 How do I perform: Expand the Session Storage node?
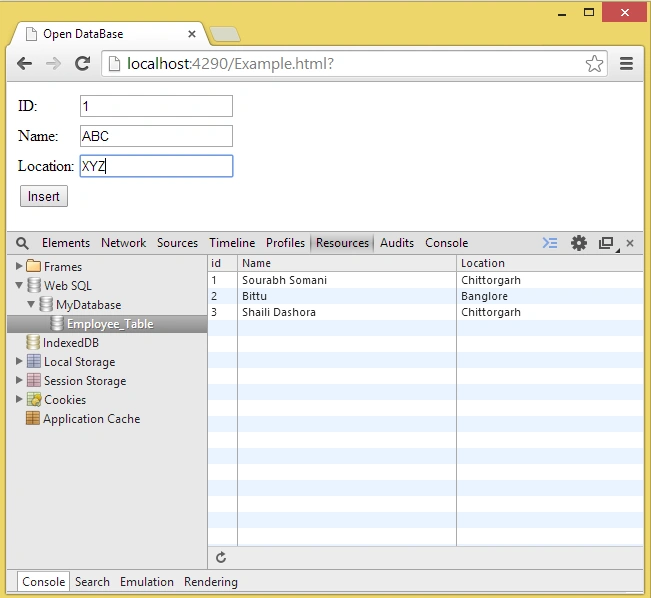coord(19,380)
